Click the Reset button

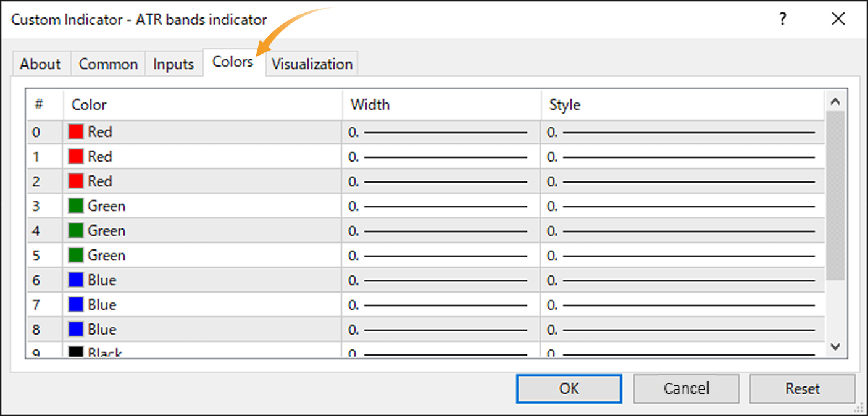coord(802,389)
